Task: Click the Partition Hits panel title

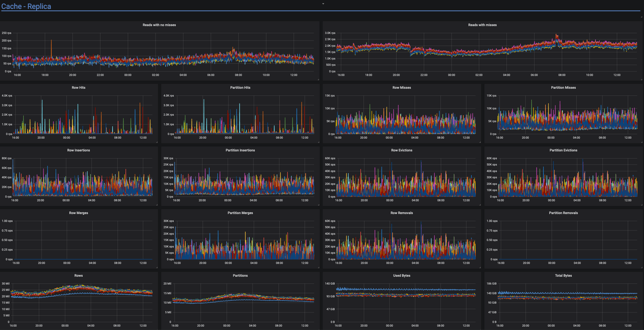Action: pos(240,88)
